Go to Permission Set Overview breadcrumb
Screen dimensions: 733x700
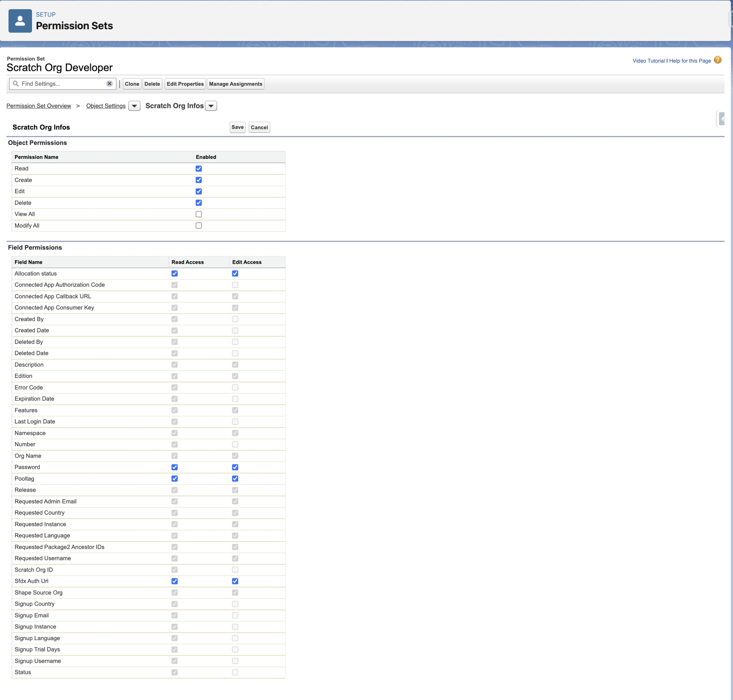(x=39, y=106)
